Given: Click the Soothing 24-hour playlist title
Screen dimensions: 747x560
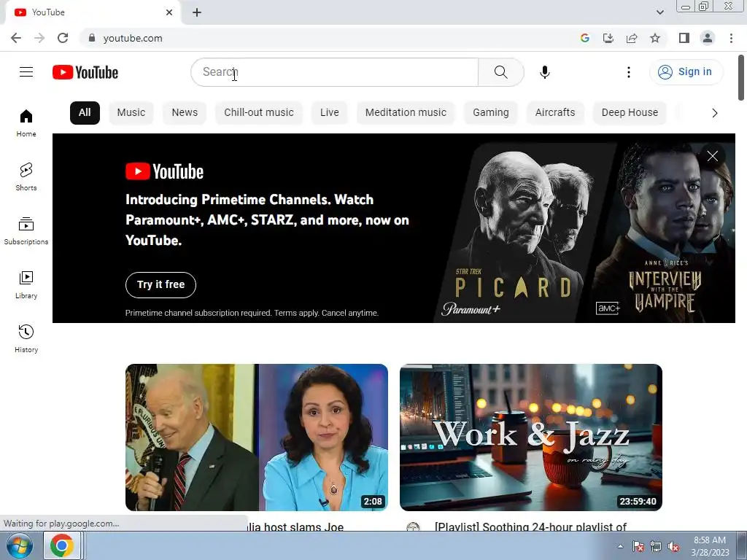Looking at the screenshot, I should [531, 526].
